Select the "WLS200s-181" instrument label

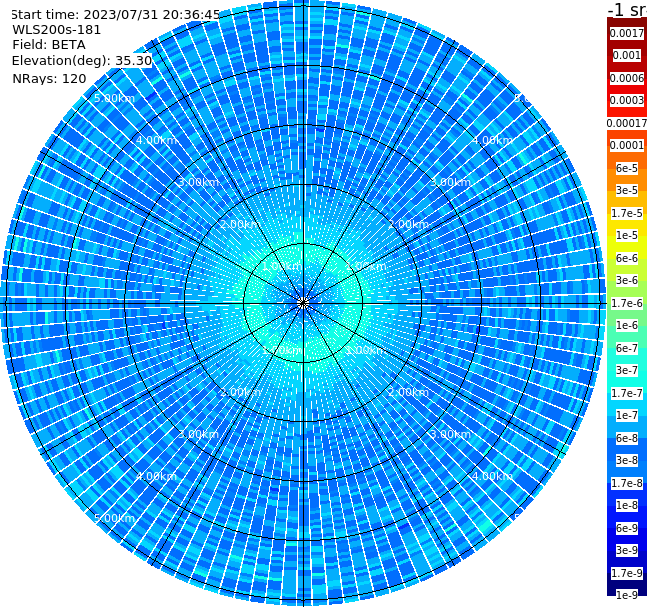pos(57,30)
